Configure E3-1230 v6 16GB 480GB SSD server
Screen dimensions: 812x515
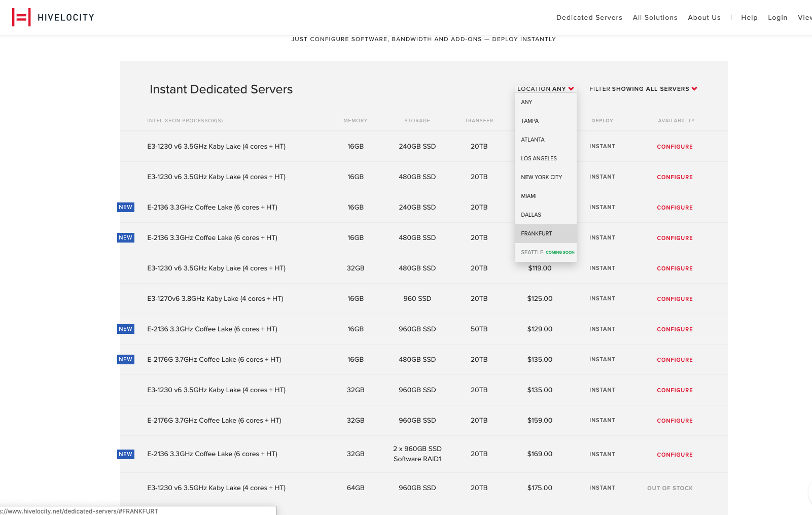pyautogui.click(x=675, y=177)
